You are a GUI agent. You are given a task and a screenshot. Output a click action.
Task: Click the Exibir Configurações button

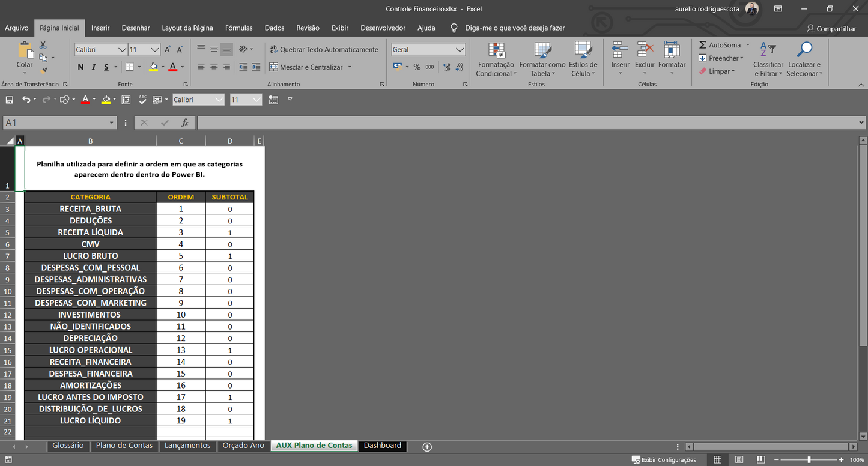point(664,459)
